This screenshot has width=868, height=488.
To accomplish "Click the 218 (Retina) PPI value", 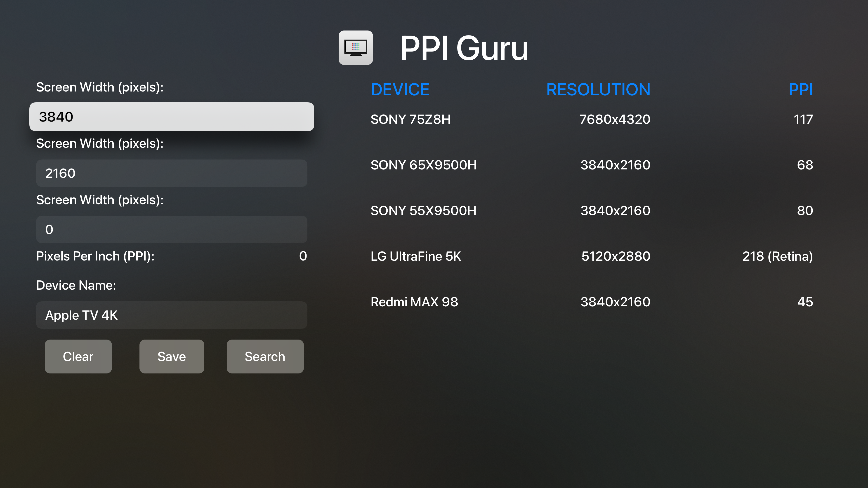I will pyautogui.click(x=778, y=256).
